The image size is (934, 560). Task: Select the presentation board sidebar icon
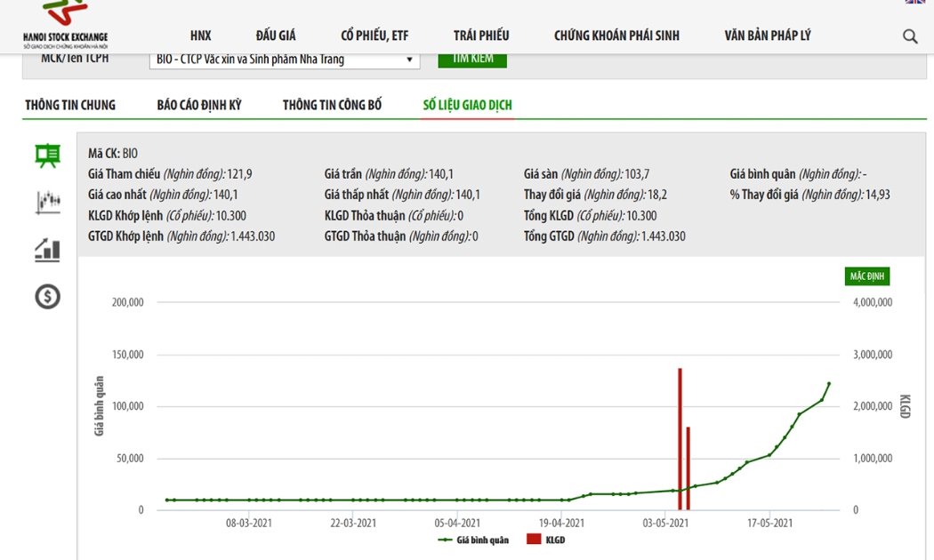(x=47, y=156)
